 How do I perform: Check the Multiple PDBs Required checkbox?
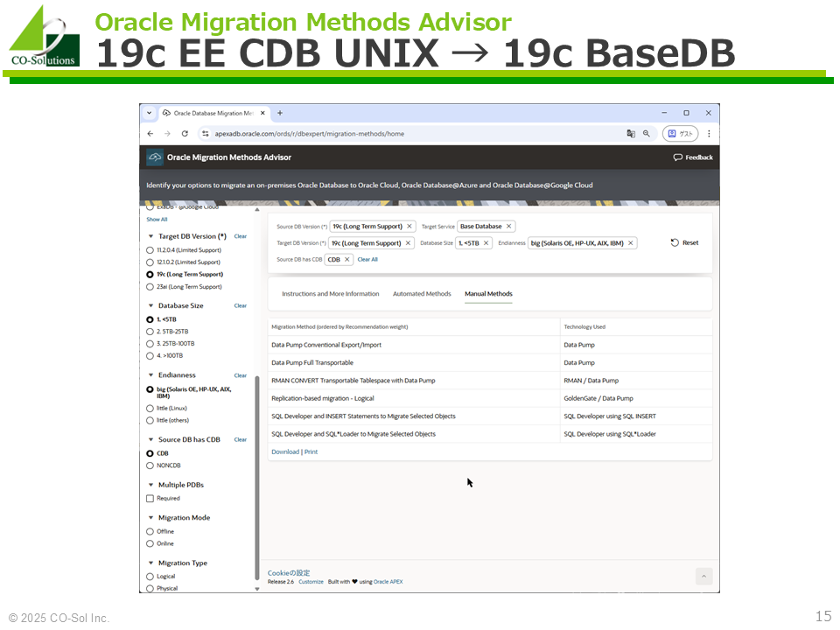coord(150,499)
